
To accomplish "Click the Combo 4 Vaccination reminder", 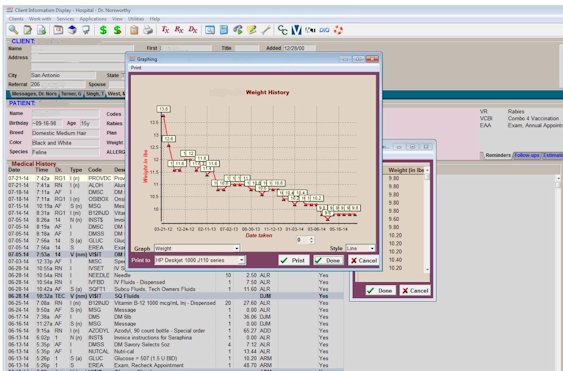I will pyautogui.click(x=533, y=118).
